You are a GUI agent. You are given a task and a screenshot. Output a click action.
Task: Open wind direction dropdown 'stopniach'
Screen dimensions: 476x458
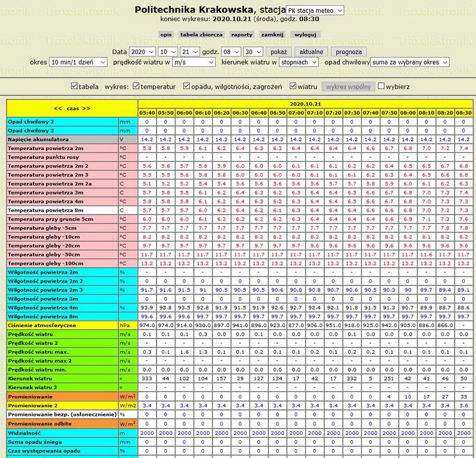pyautogui.click(x=299, y=62)
